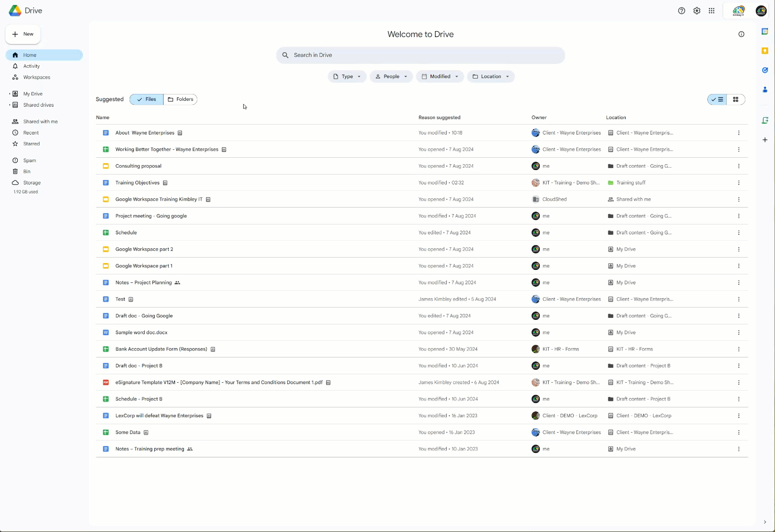Viewport: 775px width, 532px height.
Task: Open the Google Tasks side panel icon
Action: [765, 70]
